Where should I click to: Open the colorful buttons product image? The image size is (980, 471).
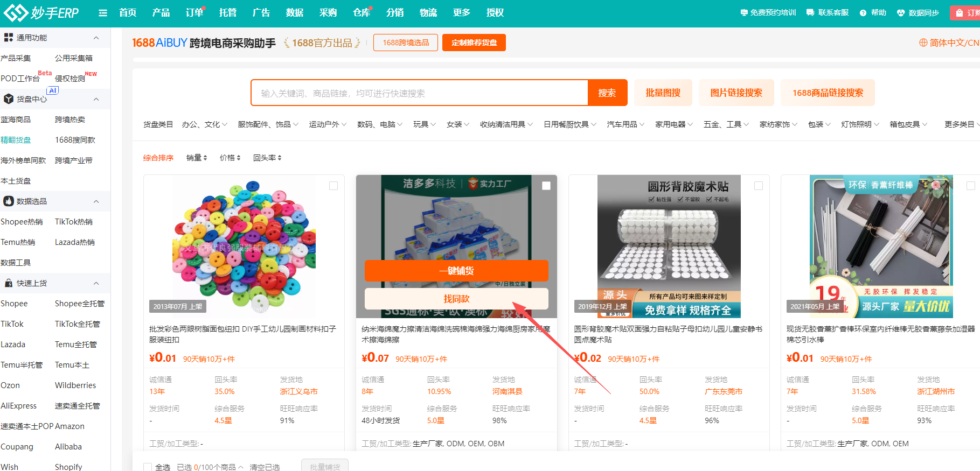(244, 246)
